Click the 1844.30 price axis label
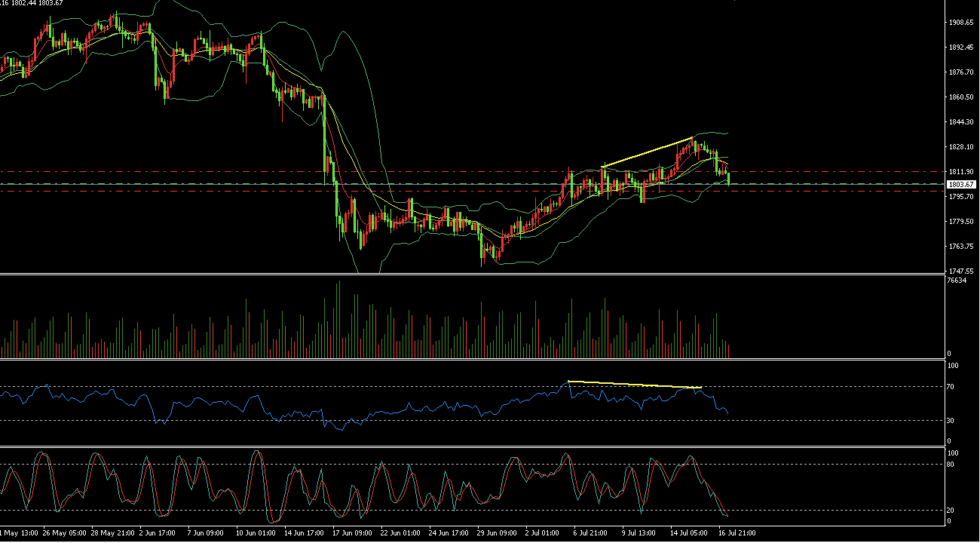Screen dimensions: 980x543 click(x=963, y=122)
